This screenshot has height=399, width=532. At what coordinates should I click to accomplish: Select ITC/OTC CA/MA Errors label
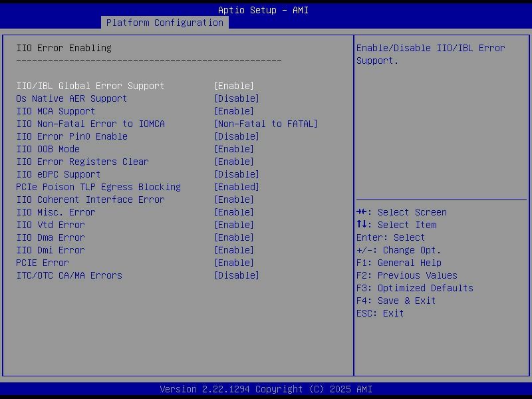[x=69, y=275]
